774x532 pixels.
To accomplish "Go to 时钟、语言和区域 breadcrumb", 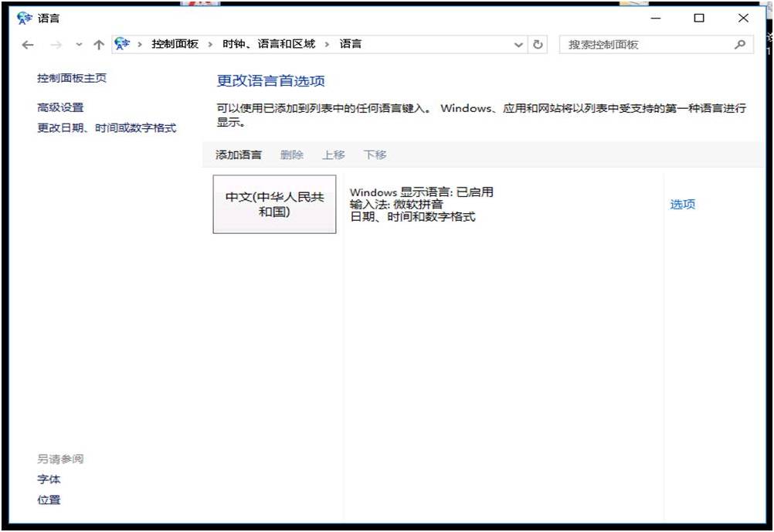I will pyautogui.click(x=269, y=44).
